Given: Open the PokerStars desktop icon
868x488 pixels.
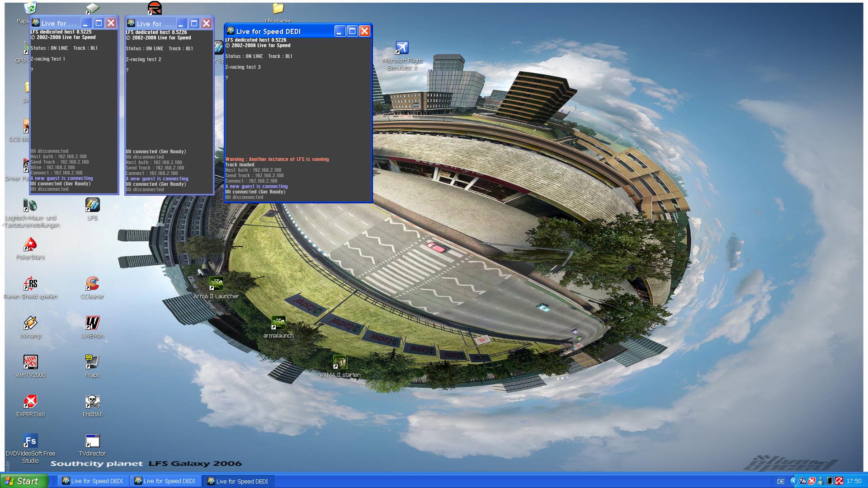Looking at the screenshot, I should (x=30, y=245).
